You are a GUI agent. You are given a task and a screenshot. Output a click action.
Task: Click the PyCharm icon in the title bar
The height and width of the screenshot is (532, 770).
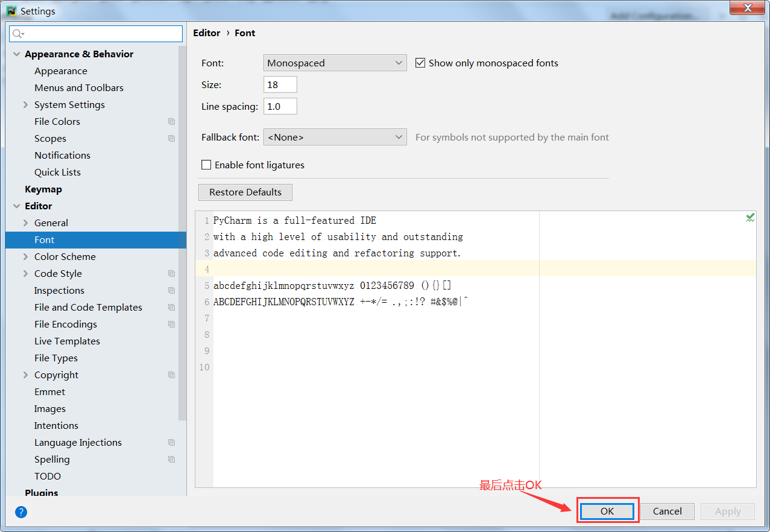(x=11, y=10)
